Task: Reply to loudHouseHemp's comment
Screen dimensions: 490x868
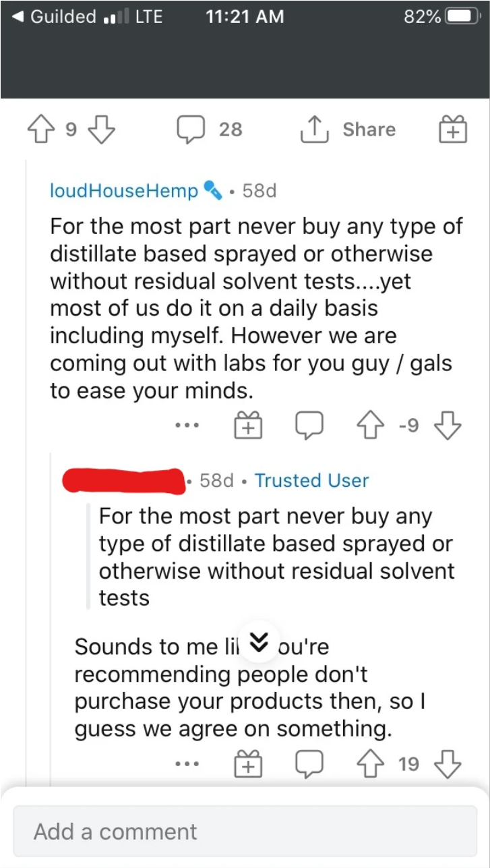Action: [x=309, y=426]
